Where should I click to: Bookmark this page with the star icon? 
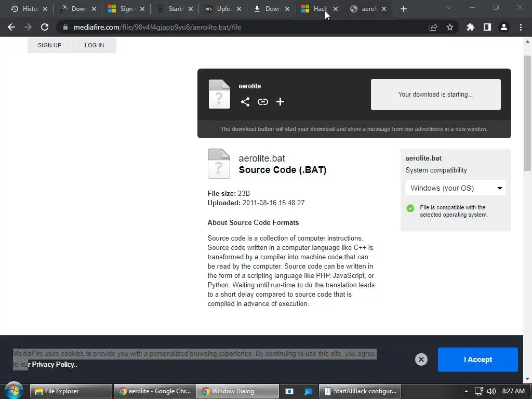click(450, 27)
